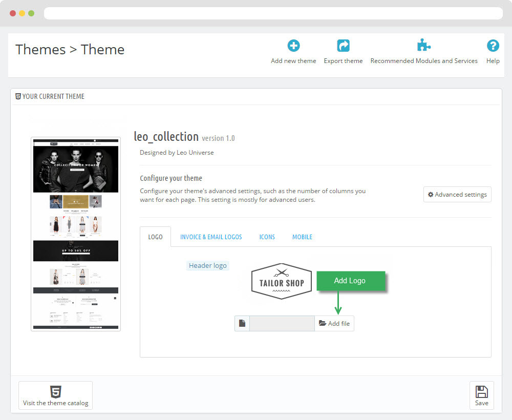512x420 pixels.
Task: Click the Add file button
Action: [334, 323]
